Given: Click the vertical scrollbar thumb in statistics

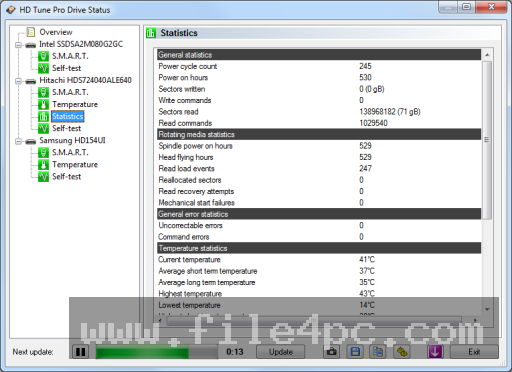Looking at the screenshot, I should click(x=487, y=140).
